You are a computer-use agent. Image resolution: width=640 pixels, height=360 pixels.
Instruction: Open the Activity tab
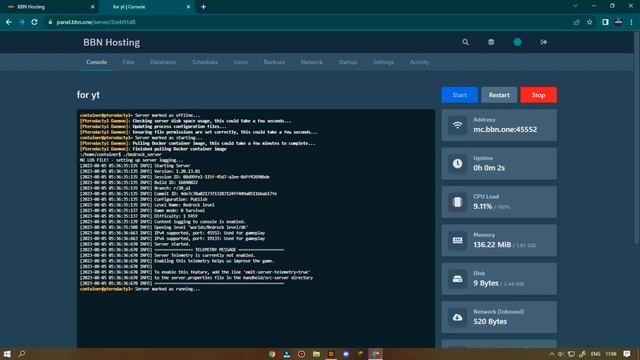point(419,62)
